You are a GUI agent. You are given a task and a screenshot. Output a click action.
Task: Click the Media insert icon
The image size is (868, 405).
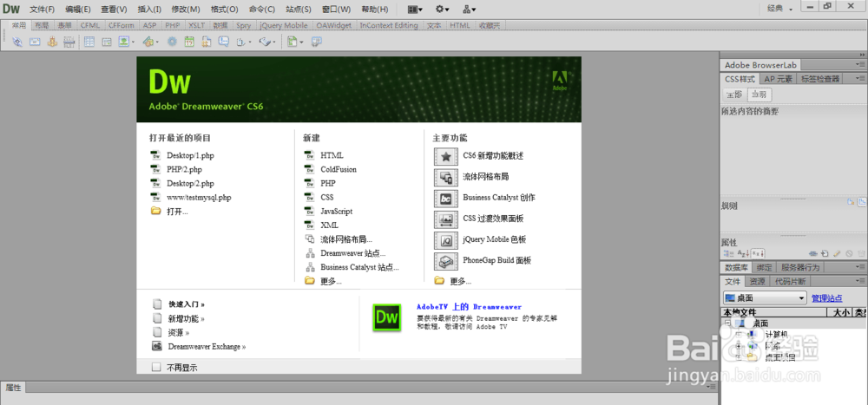(148, 42)
